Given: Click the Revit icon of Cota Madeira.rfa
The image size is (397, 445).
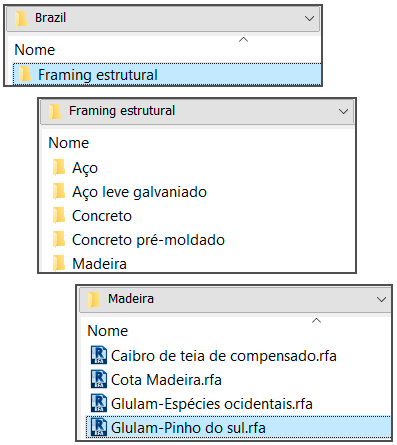Looking at the screenshot, I should [99, 380].
